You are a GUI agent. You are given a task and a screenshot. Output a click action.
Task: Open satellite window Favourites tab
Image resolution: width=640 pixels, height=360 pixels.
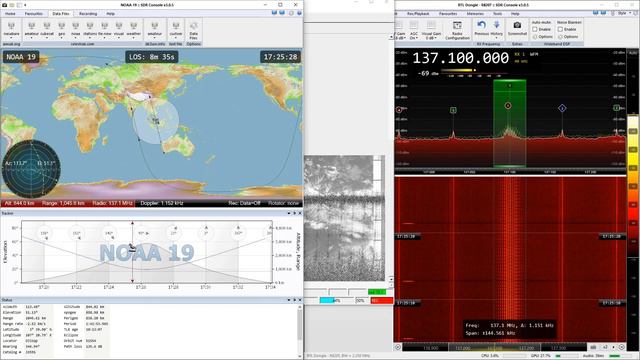[33, 13]
